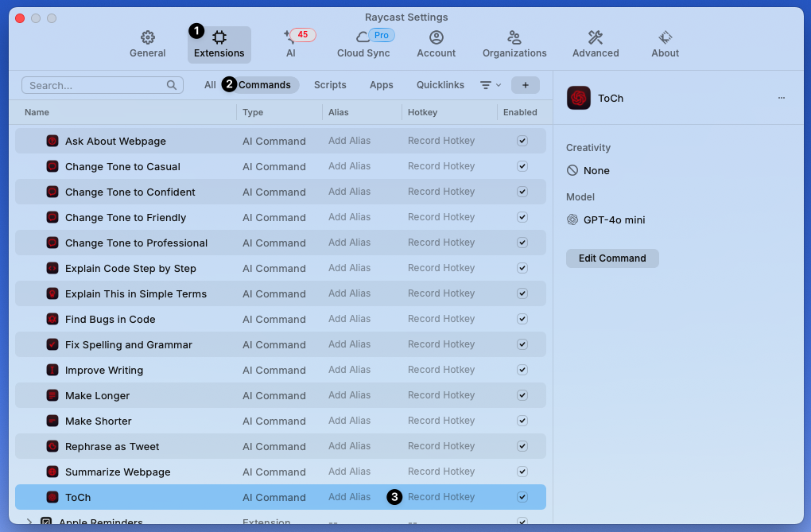Go to the Account tab
Image resolution: width=811 pixels, height=532 pixels.
[436, 45]
